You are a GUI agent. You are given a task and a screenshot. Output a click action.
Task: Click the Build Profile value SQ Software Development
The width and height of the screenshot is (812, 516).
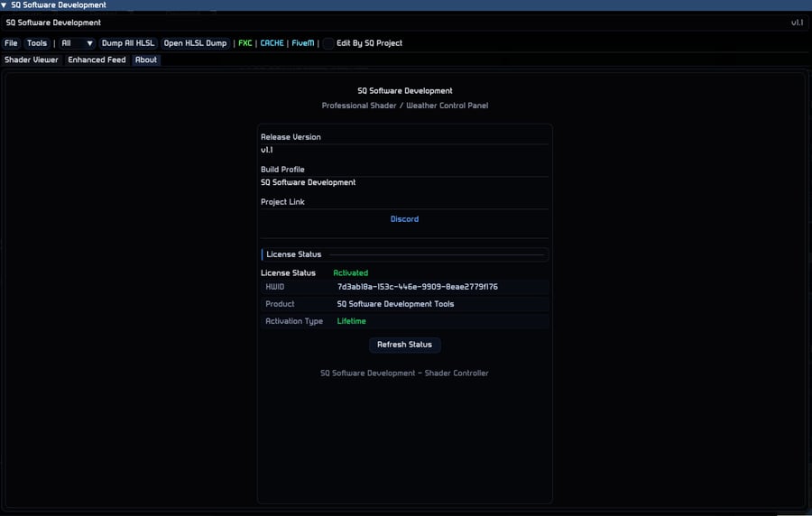(x=309, y=183)
